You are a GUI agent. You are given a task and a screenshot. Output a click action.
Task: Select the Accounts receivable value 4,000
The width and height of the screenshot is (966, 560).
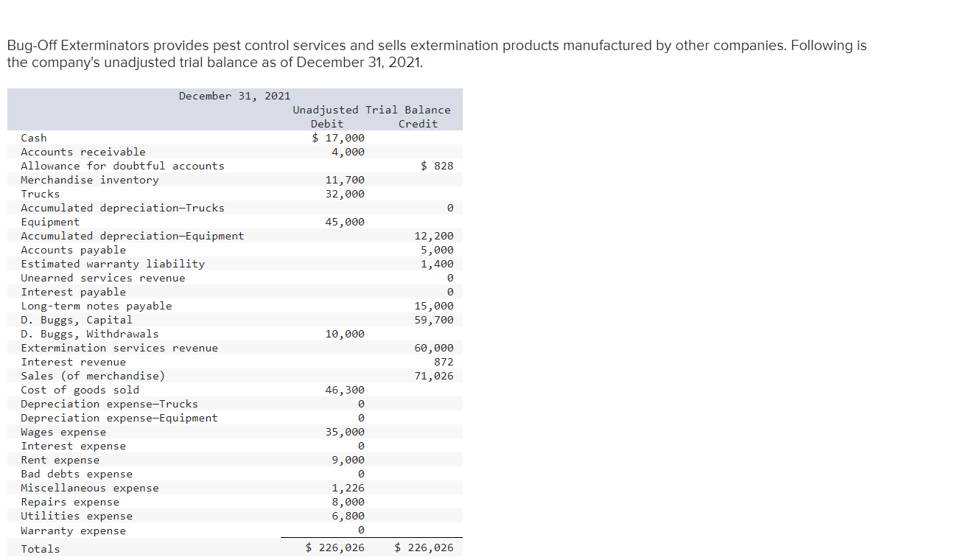(x=348, y=152)
